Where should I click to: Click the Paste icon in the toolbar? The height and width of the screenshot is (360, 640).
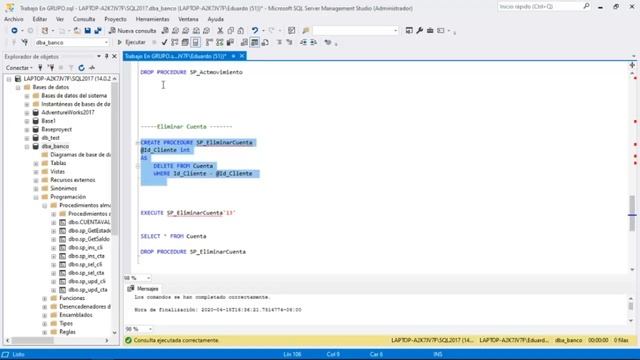[x=241, y=31]
